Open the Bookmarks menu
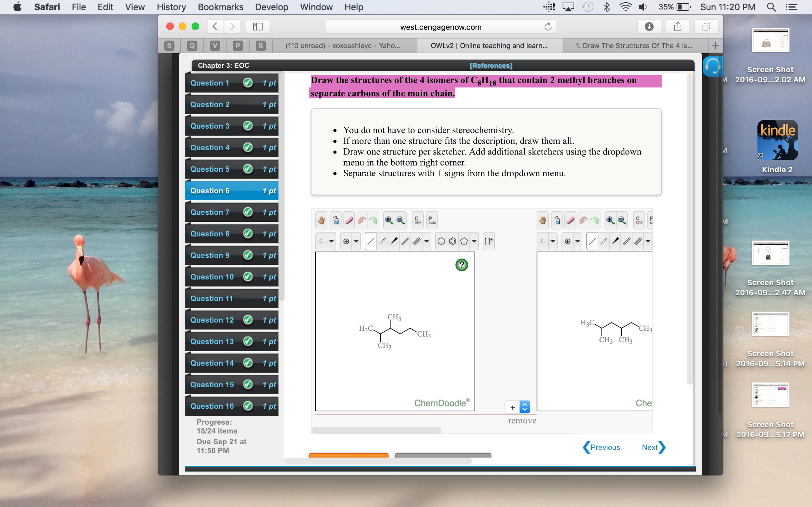 click(x=220, y=7)
